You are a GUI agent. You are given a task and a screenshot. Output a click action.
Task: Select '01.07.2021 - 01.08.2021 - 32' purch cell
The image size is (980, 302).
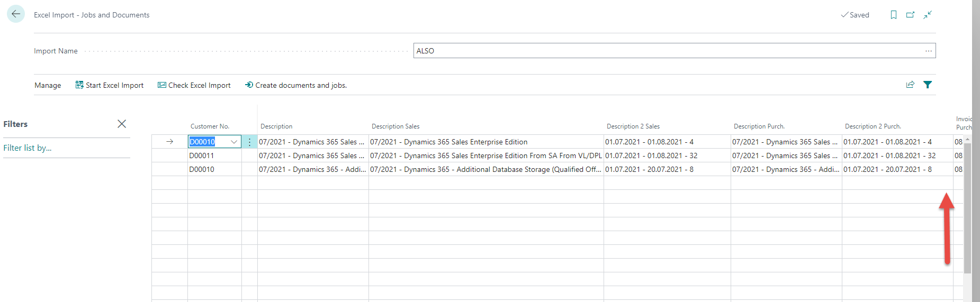pyautogui.click(x=897, y=155)
